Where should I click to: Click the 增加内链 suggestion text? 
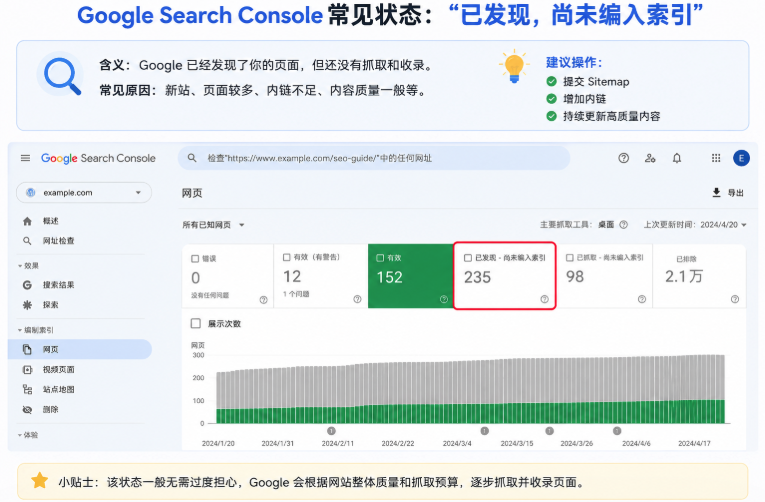click(584, 99)
